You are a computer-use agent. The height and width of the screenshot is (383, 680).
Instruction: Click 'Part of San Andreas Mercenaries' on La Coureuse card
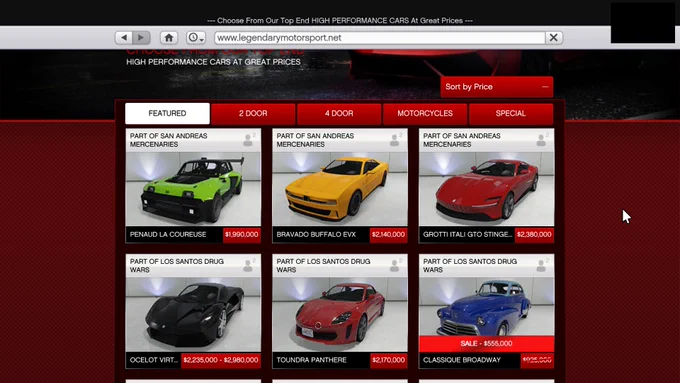(x=169, y=140)
